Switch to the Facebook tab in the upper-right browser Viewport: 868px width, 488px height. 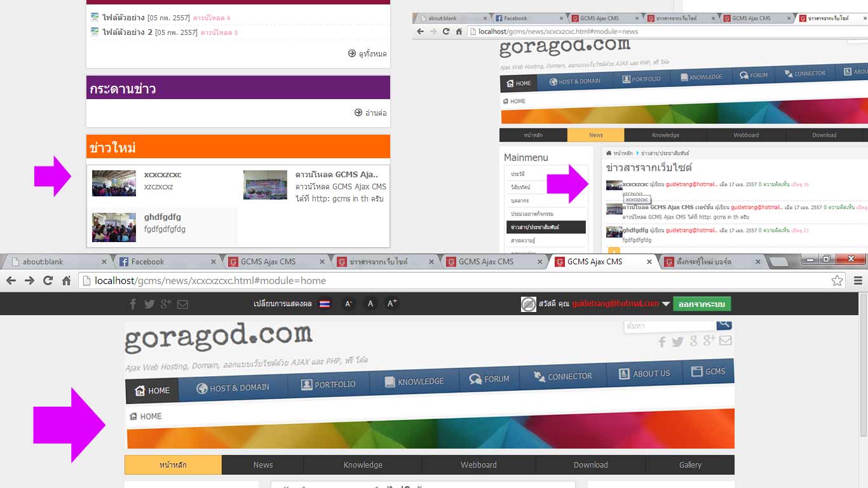pyautogui.click(x=529, y=18)
